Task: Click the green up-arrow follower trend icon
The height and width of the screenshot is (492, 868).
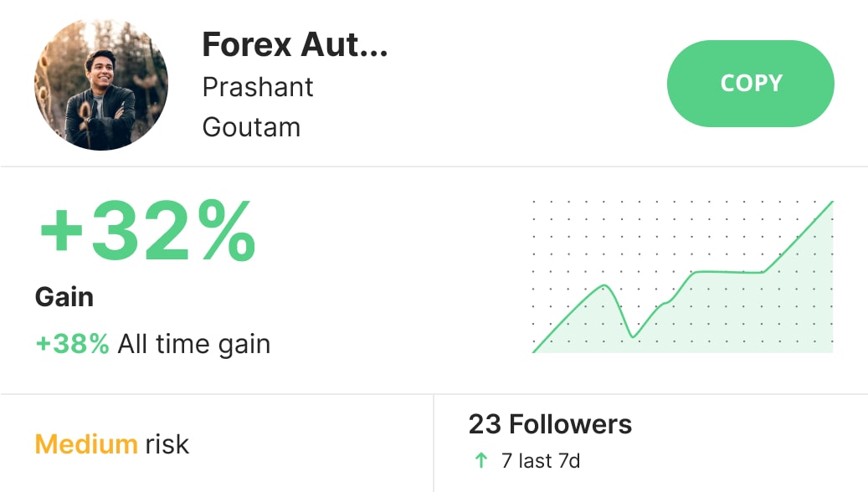Action: pyautogui.click(x=480, y=460)
